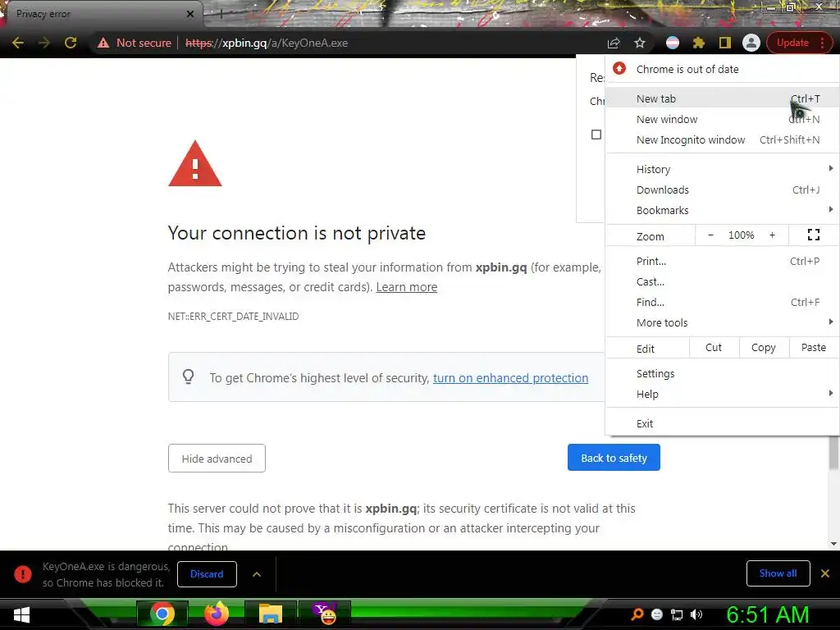Click the Not secure warning triangle icon
The height and width of the screenshot is (630, 840).
[x=103, y=43]
